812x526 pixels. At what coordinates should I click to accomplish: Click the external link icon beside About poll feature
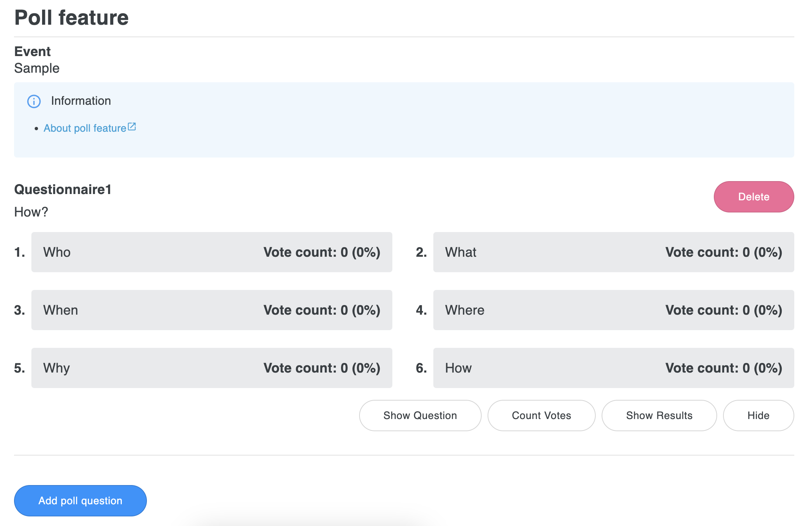pos(132,127)
